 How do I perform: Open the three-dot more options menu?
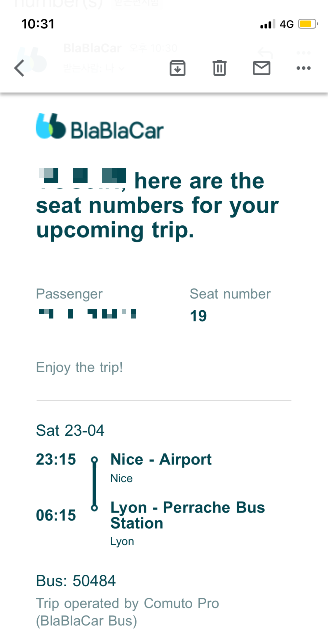pos(303,68)
